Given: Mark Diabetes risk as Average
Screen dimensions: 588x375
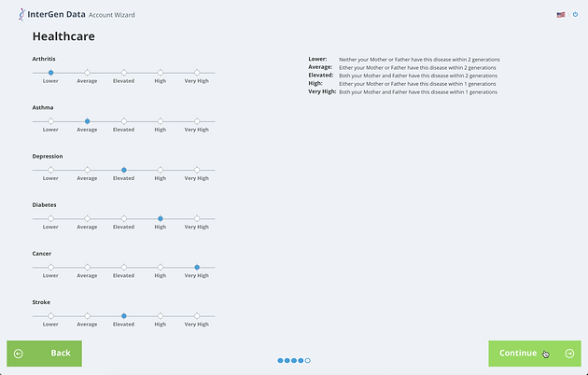Looking at the screenshot, I should [x=87, y=218].
